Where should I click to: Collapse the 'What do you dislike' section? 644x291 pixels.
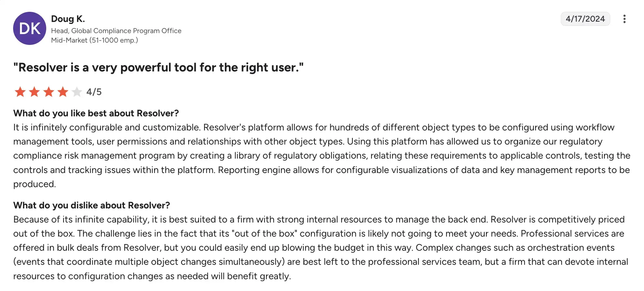[x=91, y=205]
